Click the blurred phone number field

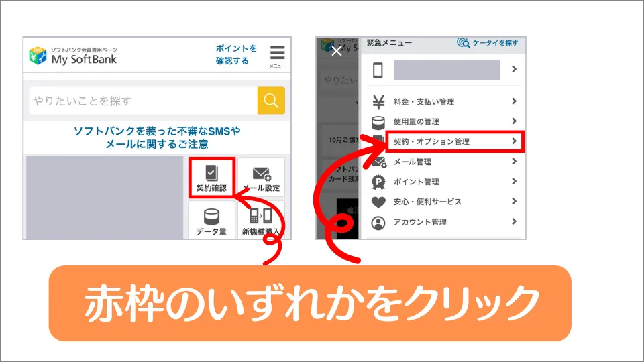447,70
